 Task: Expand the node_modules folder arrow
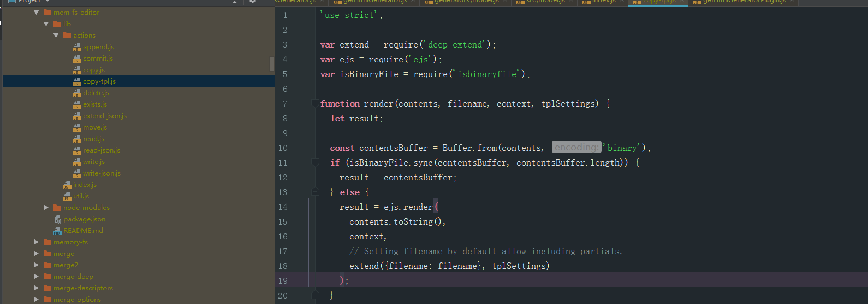point(46,208)
